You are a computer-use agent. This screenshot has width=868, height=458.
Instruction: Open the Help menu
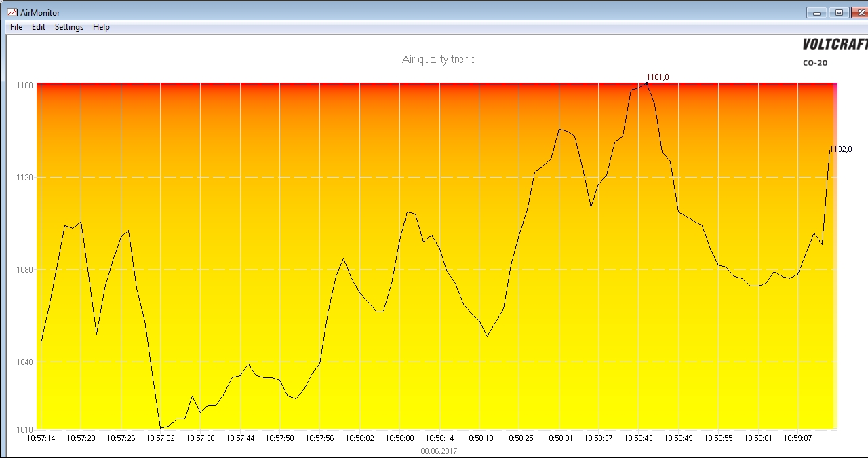[101, 27]
